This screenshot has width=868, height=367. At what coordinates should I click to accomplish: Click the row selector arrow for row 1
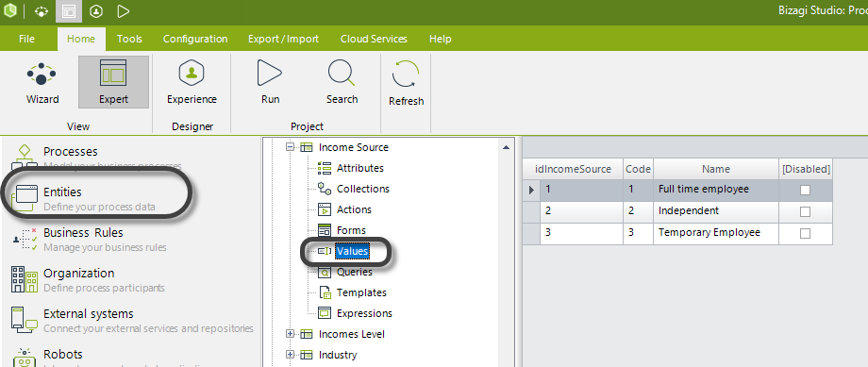[x=532, y=190]
